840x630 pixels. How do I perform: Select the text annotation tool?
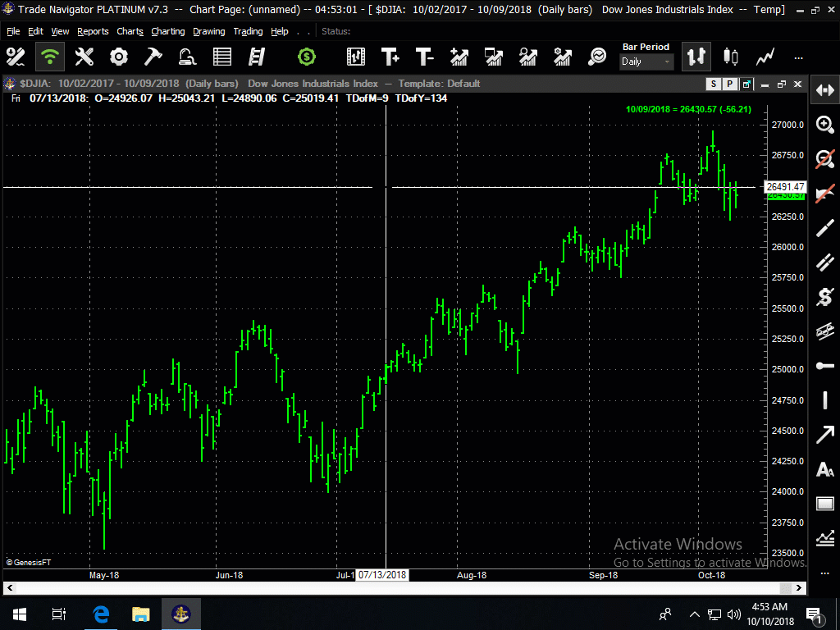825,469
